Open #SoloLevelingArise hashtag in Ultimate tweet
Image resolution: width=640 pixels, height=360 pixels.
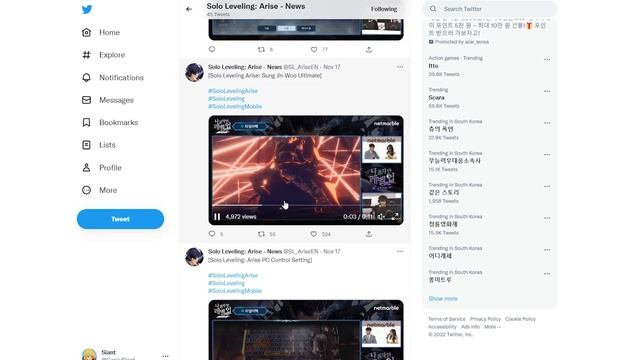point(233,91)
